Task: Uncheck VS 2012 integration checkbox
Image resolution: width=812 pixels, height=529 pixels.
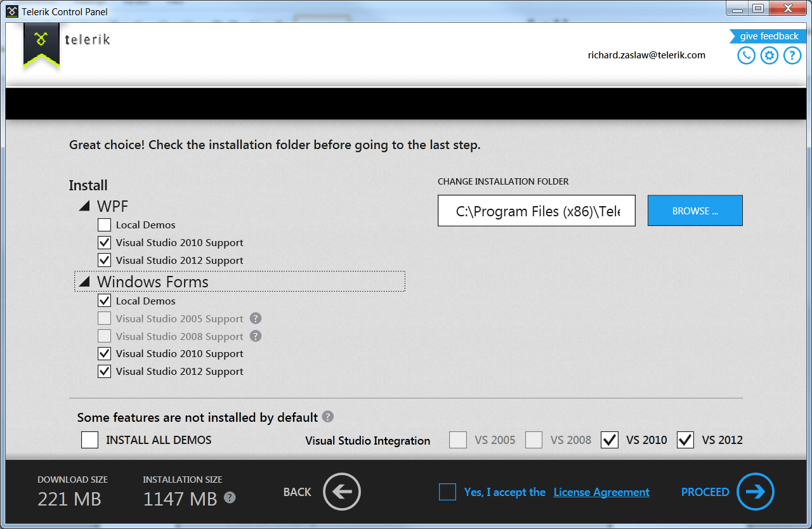Action: click(685, 440)
